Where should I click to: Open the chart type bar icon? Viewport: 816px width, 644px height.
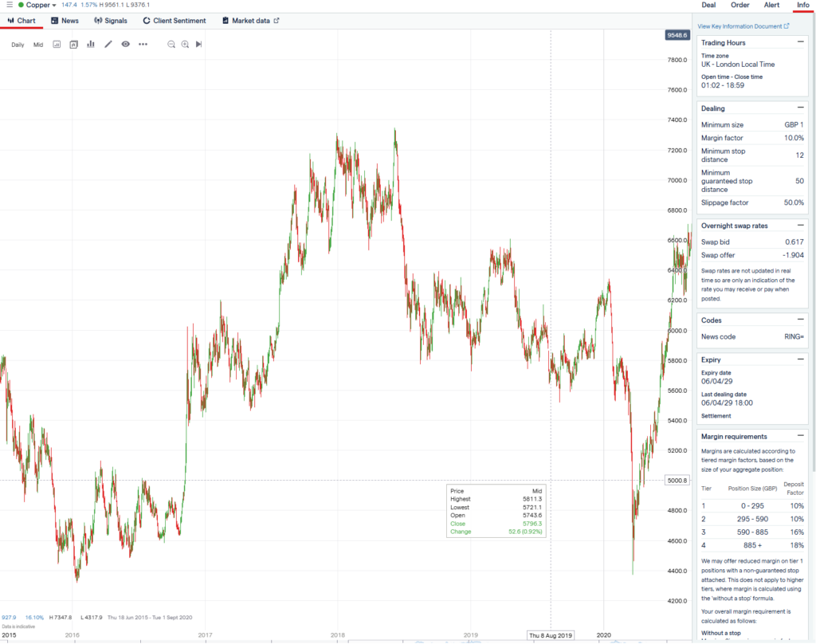pos(91,45)
